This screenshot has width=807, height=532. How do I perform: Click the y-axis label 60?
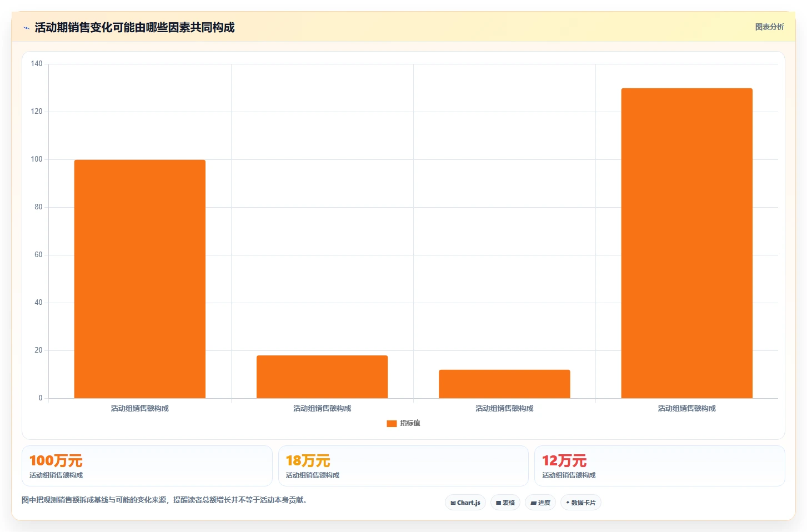(x=38, y=255)
